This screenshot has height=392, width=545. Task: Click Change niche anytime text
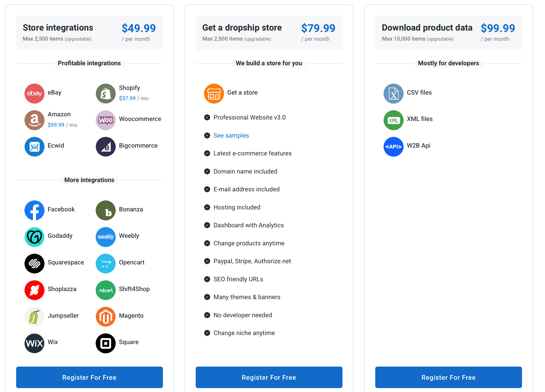[244, 333]
